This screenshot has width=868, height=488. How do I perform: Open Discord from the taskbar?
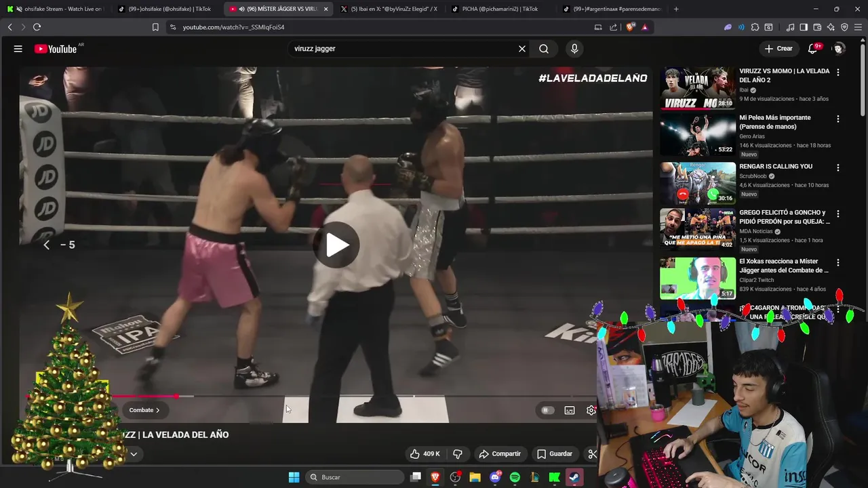(x=495, y=477)
